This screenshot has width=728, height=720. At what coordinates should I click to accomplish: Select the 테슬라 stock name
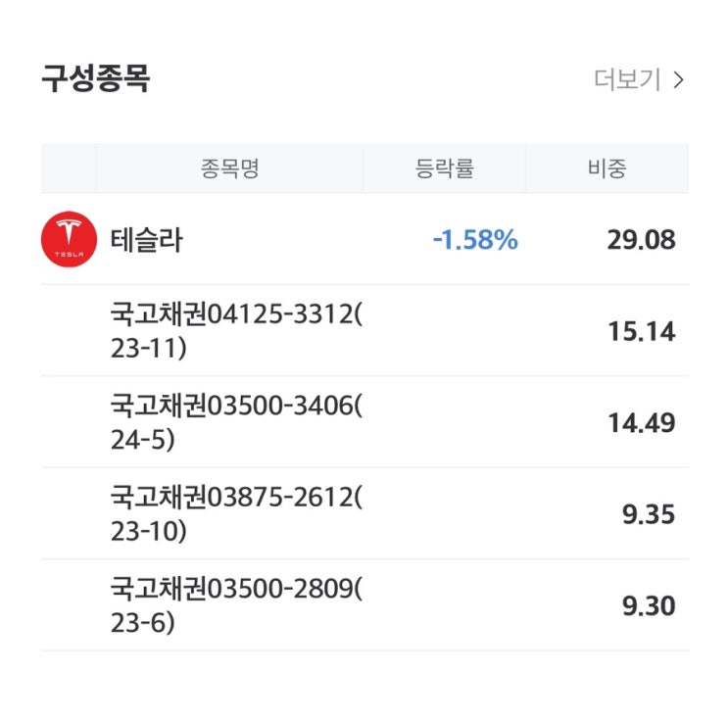click(147, 240)
